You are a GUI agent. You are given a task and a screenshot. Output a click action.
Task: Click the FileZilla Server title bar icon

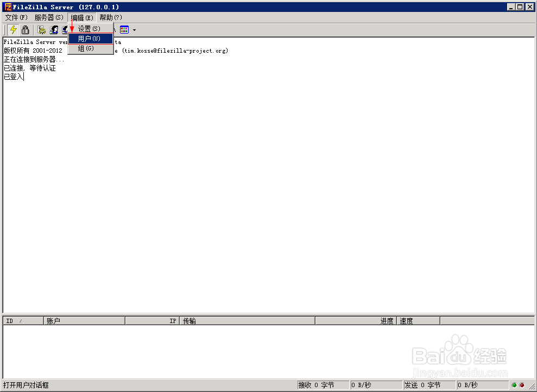8,7
